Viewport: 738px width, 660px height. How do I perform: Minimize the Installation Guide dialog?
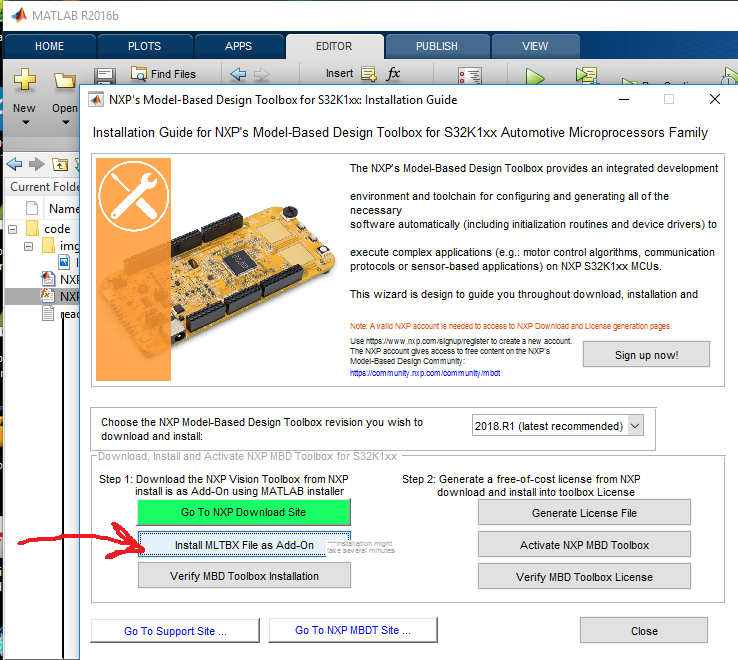pyautogui.click(x=624, y=99)
